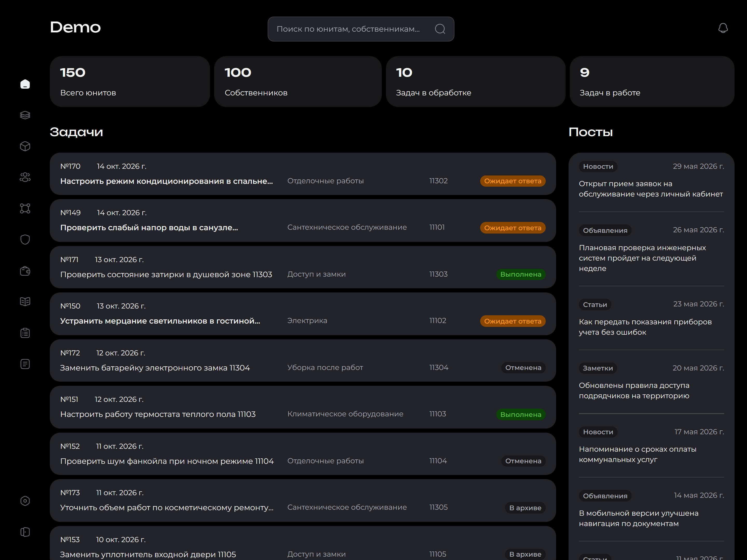The width and height of the screenshot is (747, 560).
Task: Click the magnifier search icon
Action: point(440,29)
